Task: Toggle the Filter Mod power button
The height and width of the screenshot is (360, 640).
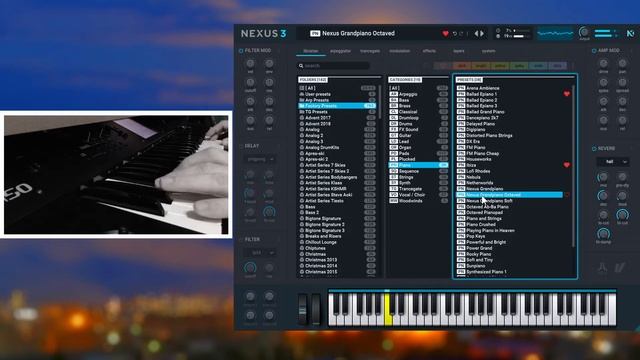Action: point(241,51)
